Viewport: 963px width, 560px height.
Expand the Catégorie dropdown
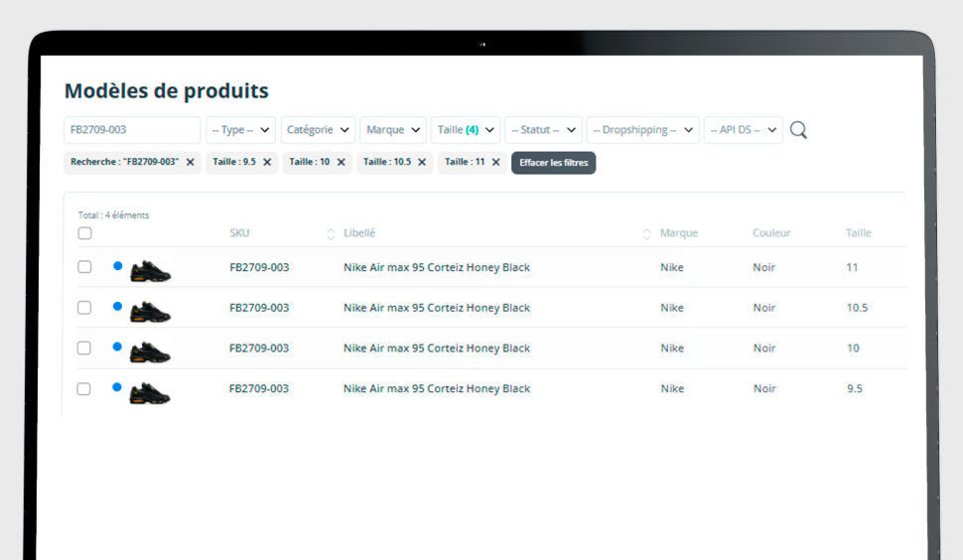(318, 130)
